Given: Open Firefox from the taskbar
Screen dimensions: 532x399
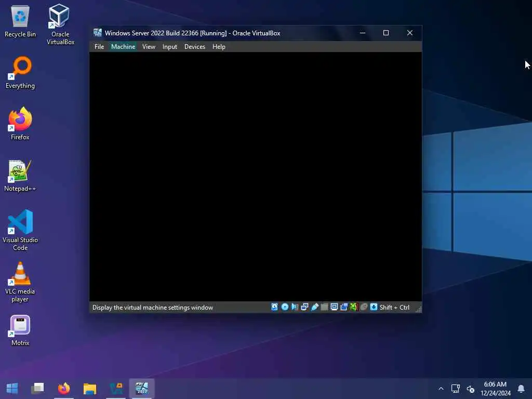Looking at the screenshot, I should pos(64,388).
